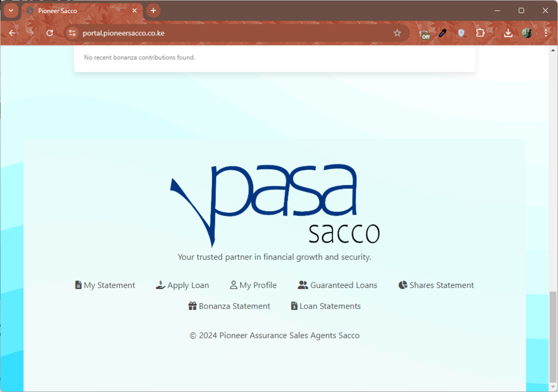Click the group icon beside Guaranteed Loans

click(x=303, y=285)
